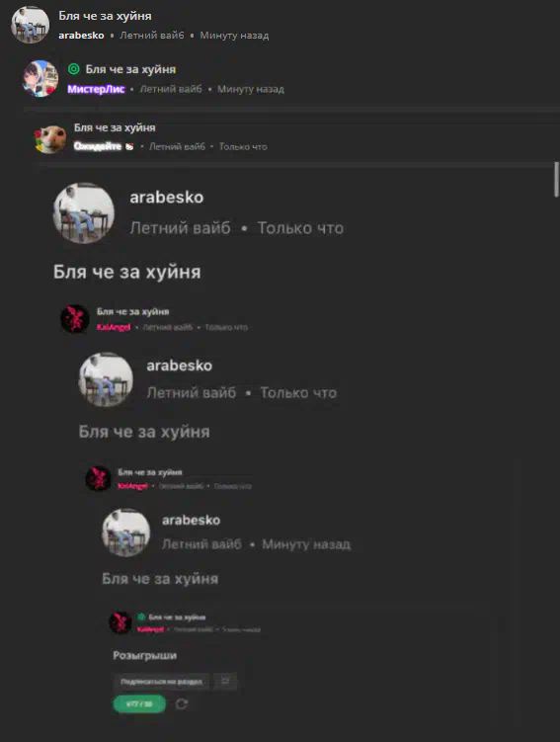Click the red KaiAngel avatar in the first nested thread
Image resolution: width=560 pixels, height=742 pixels.
pos(75,318)
